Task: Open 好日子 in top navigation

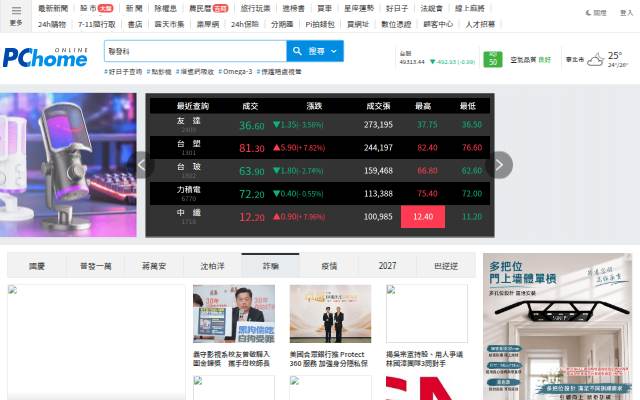Action: point(397,8)
